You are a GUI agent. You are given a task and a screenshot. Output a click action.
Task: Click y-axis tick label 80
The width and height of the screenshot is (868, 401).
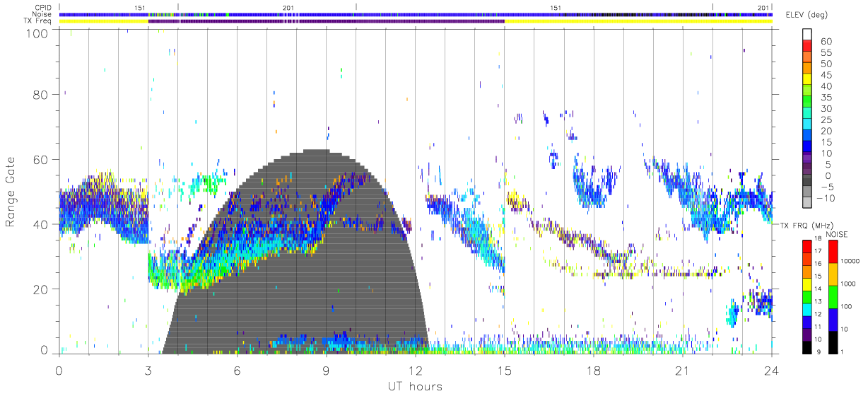(x=40, y=94)
